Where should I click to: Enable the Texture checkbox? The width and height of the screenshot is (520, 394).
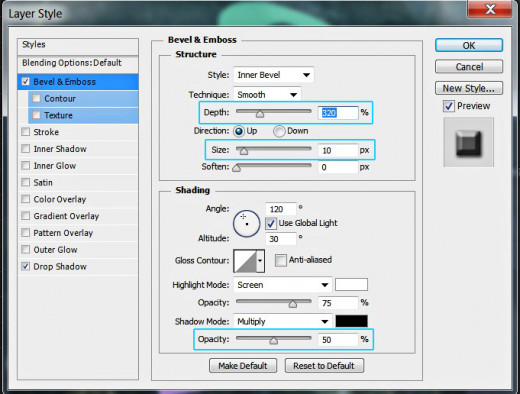[x=36, y=115]
